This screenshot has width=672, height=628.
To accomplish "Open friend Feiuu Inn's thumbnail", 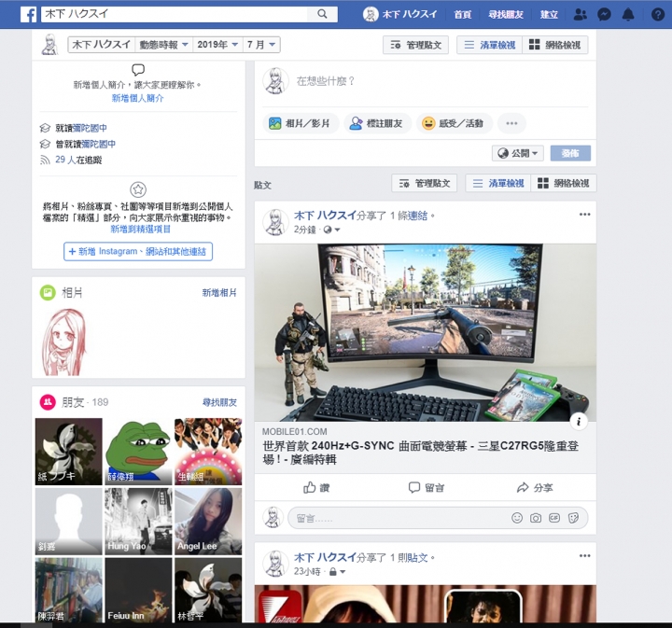I will coord(138,590).
